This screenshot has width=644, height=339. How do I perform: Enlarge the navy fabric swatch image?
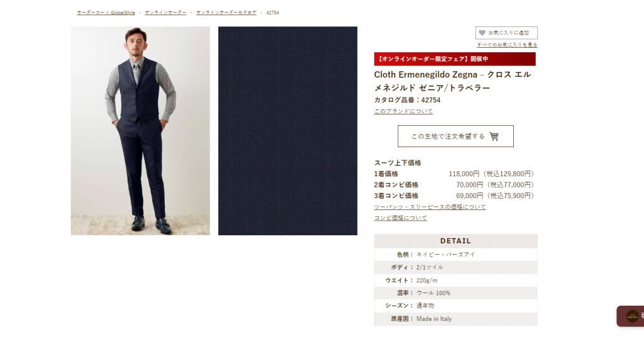pos(287,131)
